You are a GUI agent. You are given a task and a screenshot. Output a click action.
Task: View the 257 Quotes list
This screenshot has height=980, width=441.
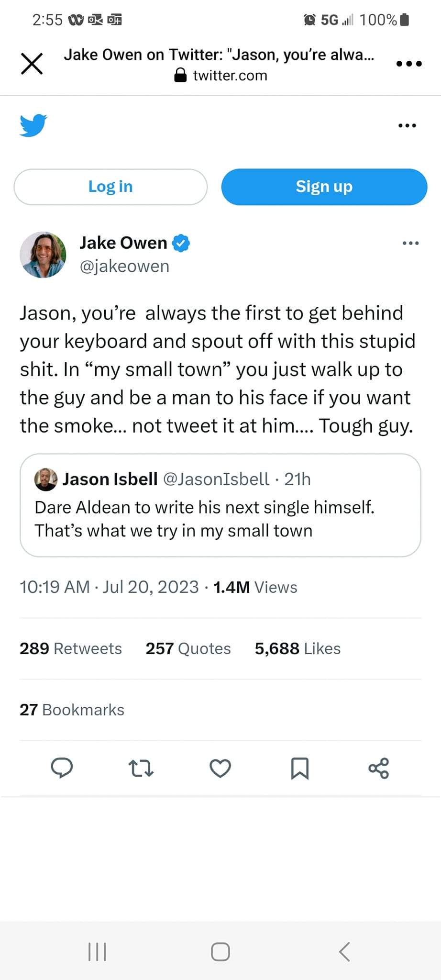[188, 648]
